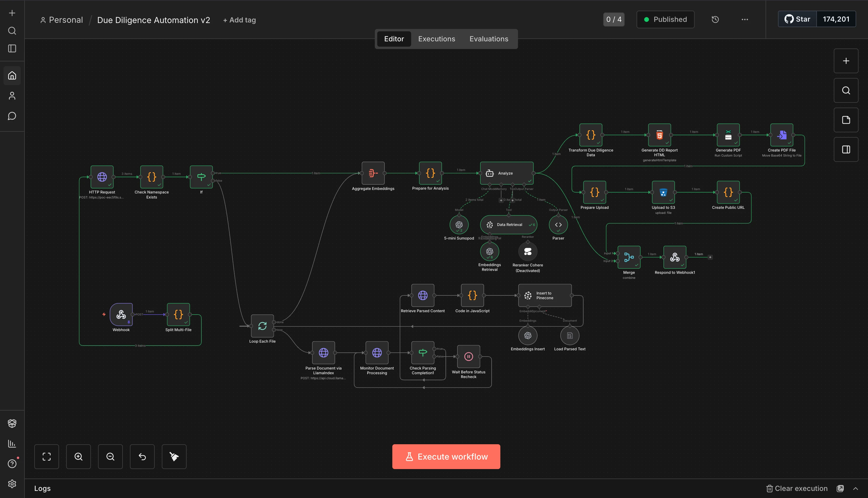This screenshot has height=498, width=868.
Task: Add a new node with the plus icon
Action: [846, 61]
